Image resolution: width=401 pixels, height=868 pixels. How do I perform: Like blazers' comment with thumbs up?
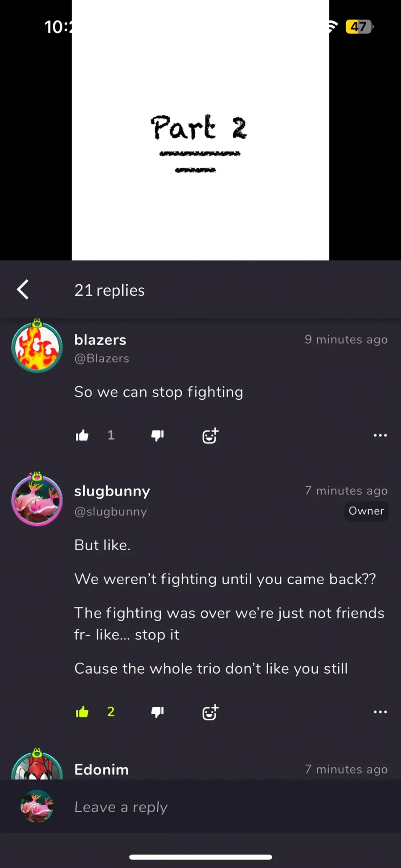82,435
